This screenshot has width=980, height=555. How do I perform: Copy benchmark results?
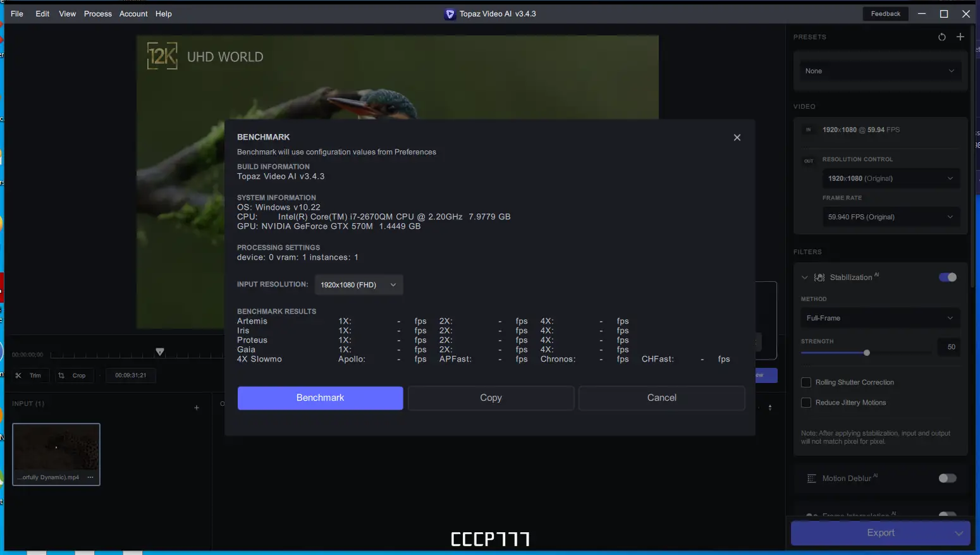(x=491, y=398)
